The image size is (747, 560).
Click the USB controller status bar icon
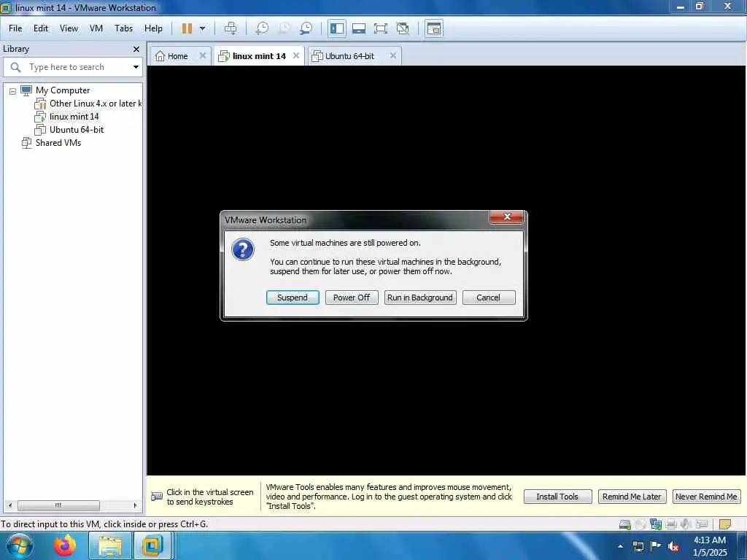click(x=701, y=525)
